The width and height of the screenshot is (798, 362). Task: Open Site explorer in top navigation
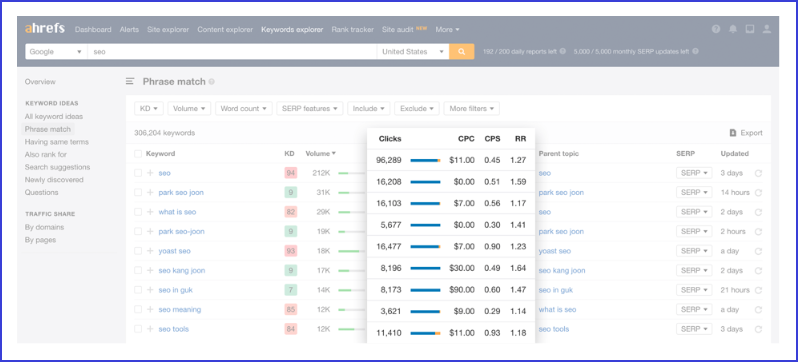[168, 30]
